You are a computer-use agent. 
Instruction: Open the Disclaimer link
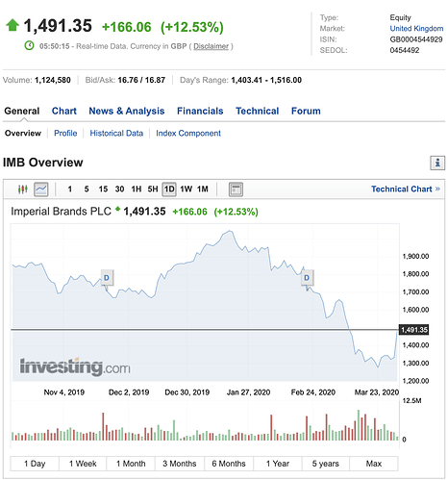(212, 46)
